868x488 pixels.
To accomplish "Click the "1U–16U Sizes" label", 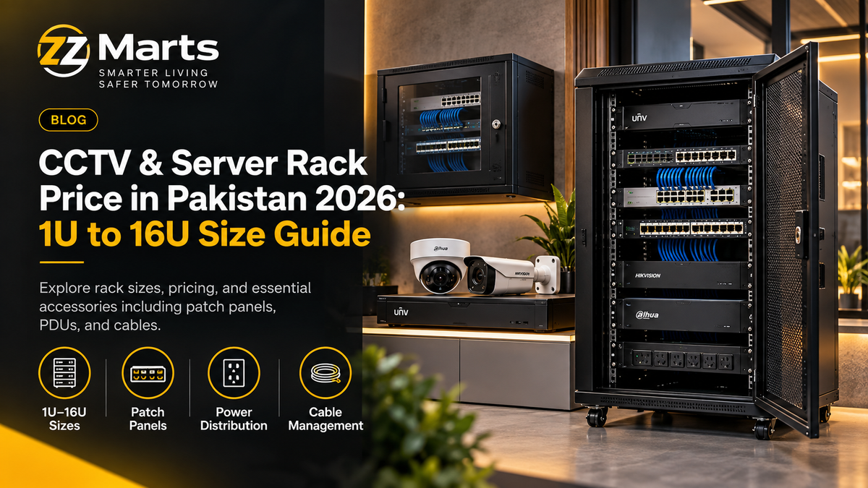I will (x=64, y=419).
